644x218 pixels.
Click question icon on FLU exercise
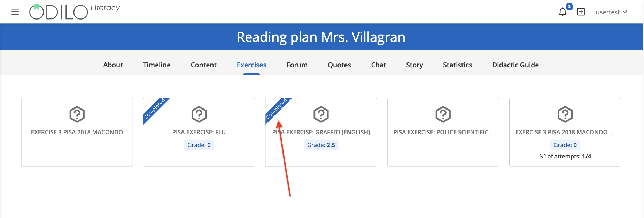click(x=199, y=114)
